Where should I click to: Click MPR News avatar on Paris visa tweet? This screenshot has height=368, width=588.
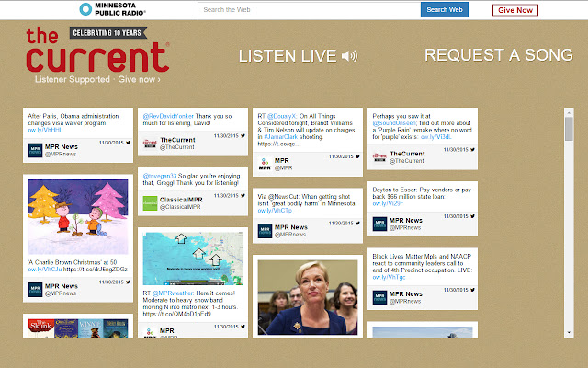coord(35,150)
